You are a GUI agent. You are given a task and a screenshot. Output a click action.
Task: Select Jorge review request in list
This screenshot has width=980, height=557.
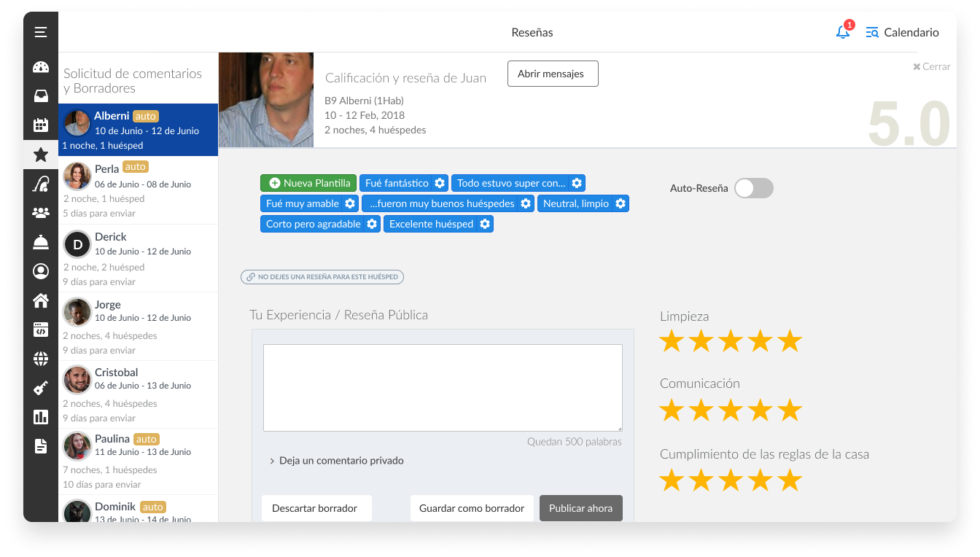coord(138,326)
